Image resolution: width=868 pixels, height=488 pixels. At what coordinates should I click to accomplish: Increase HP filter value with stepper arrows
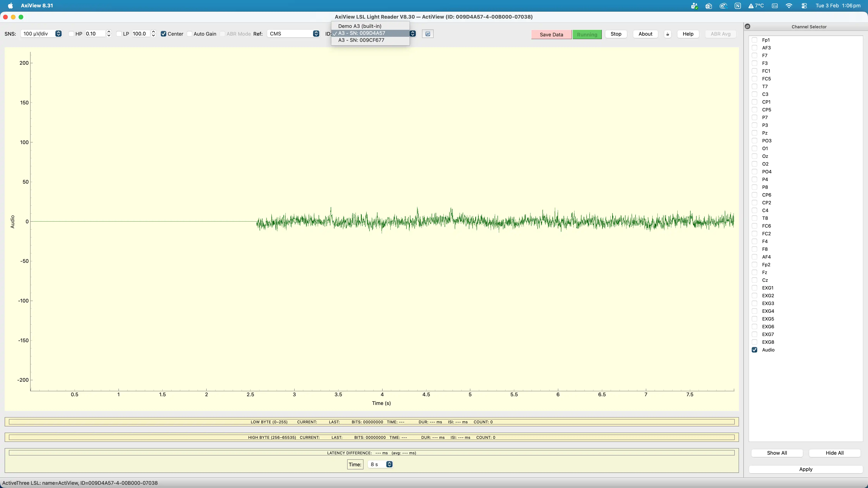(108, 31)
